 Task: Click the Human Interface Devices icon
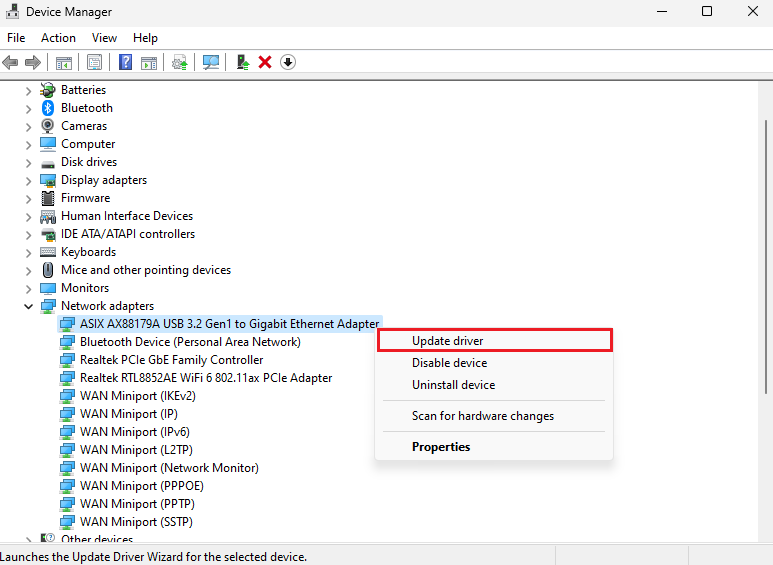pyautogui.click(x=48, y=216)
